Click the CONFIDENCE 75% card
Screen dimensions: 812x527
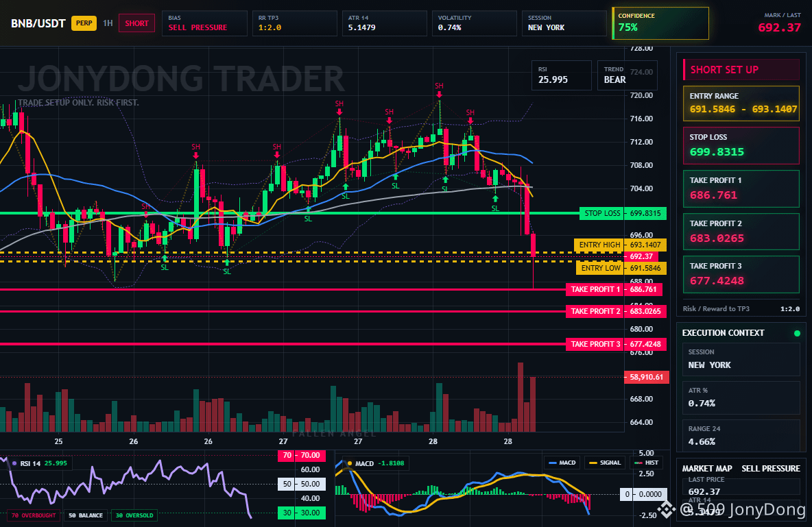click(x=660, y=23)
